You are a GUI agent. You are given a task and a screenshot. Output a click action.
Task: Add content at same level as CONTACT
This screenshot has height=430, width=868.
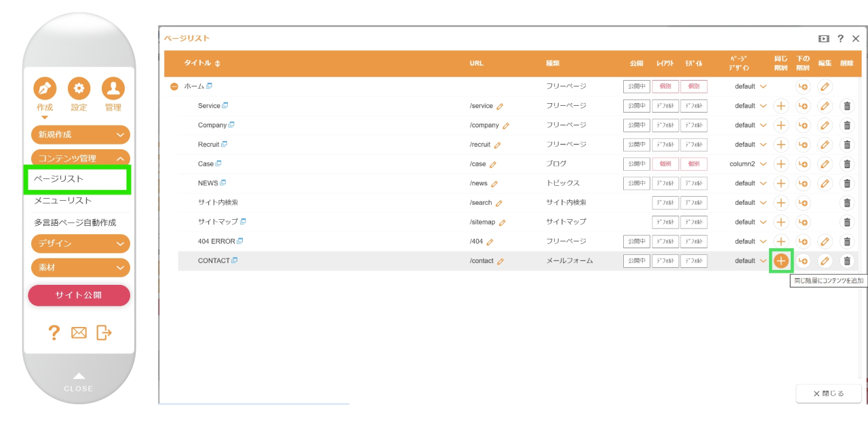point(781,261)
